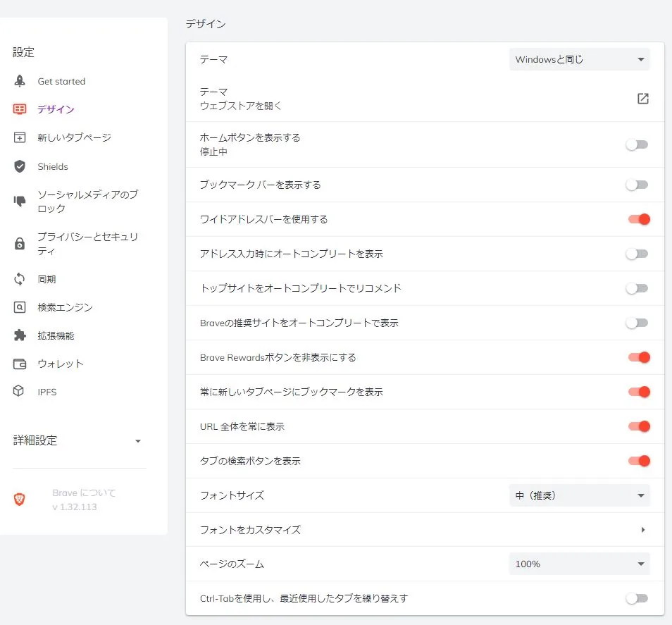
Task: Open the theme web store via external link icon
Action: point(642,99)
